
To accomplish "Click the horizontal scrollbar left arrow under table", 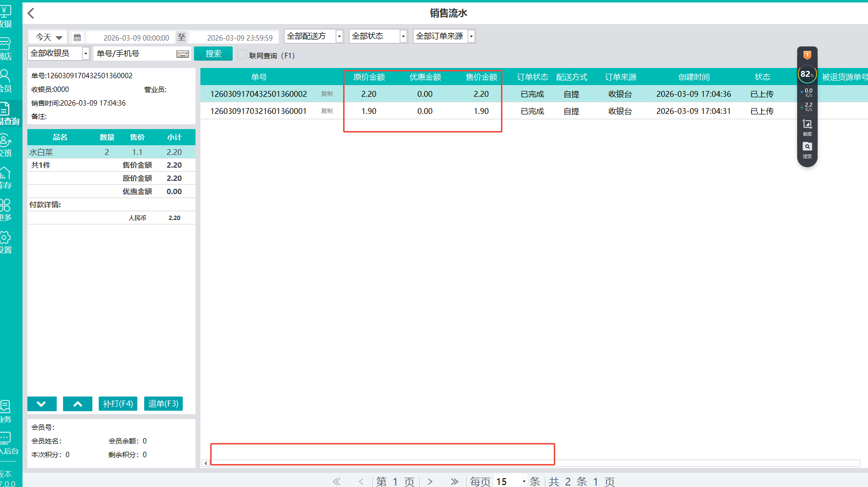I will [x=206, y=463].
